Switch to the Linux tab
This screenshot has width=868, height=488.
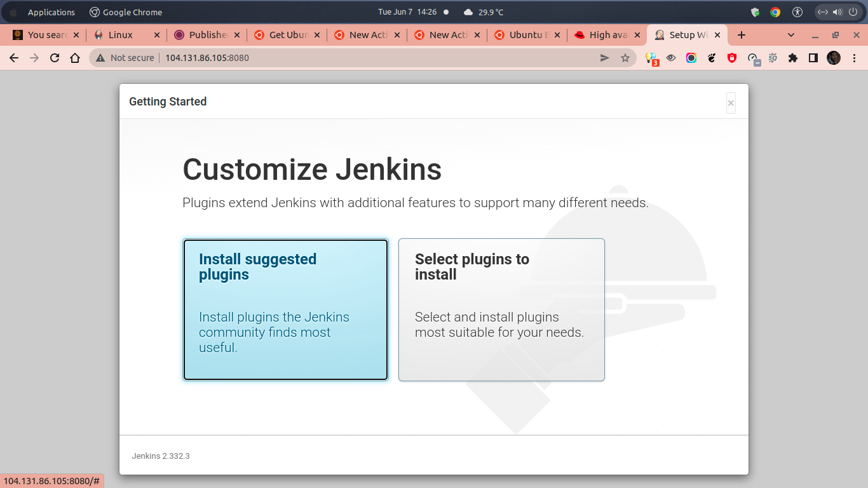[x=126, y=35]
